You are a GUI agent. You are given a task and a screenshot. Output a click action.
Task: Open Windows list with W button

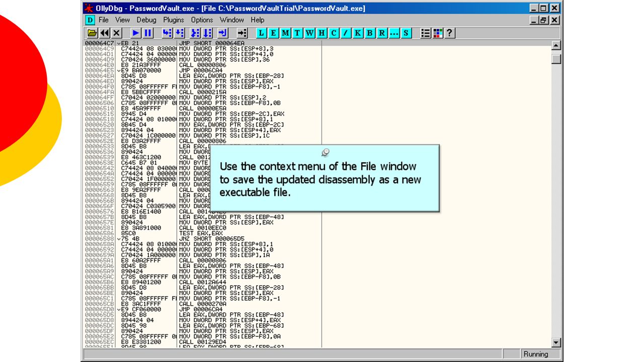click(x=309, y=33)
